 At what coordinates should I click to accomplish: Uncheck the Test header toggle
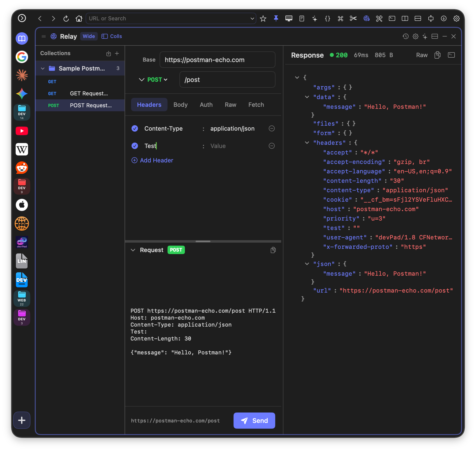point(135,146)
